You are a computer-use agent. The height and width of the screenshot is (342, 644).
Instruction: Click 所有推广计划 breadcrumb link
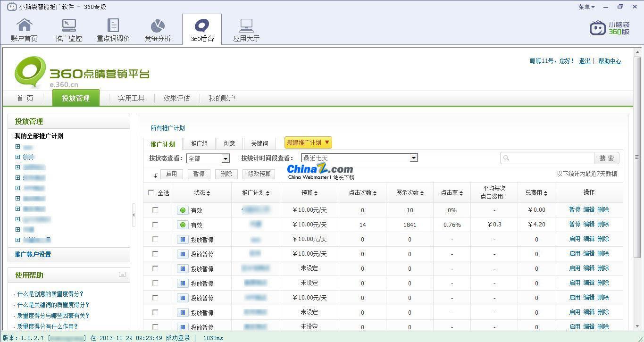167,128
